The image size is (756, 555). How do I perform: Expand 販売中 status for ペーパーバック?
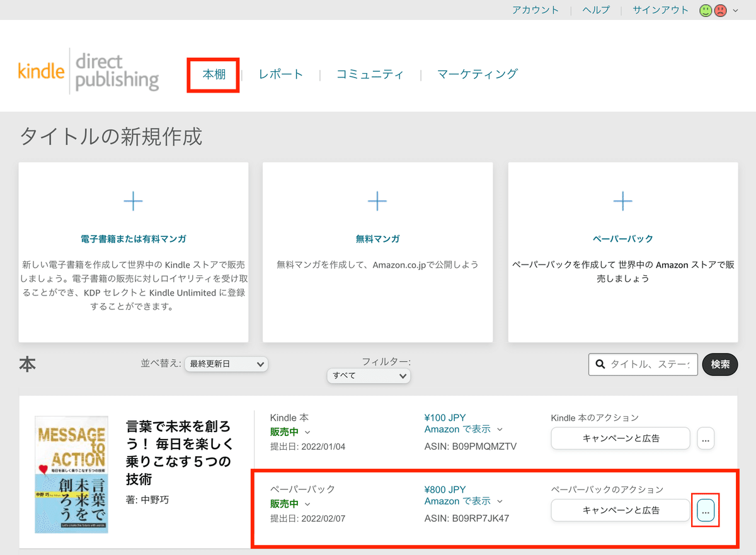tap(307, 504)
